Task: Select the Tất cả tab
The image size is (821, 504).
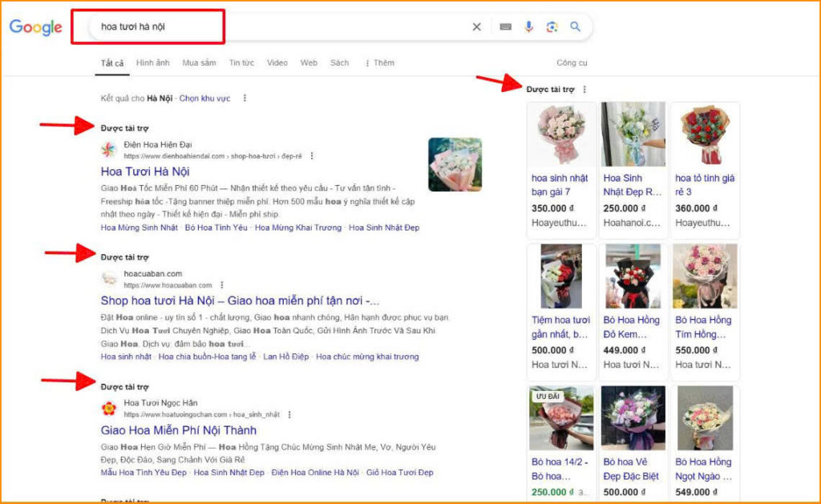Action: pos(112,62)
